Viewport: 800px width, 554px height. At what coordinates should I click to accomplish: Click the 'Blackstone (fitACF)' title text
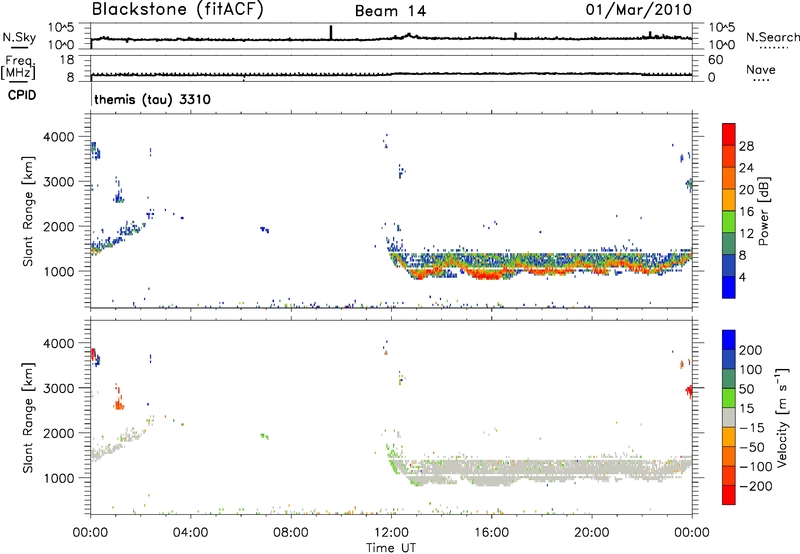point(178,9)
